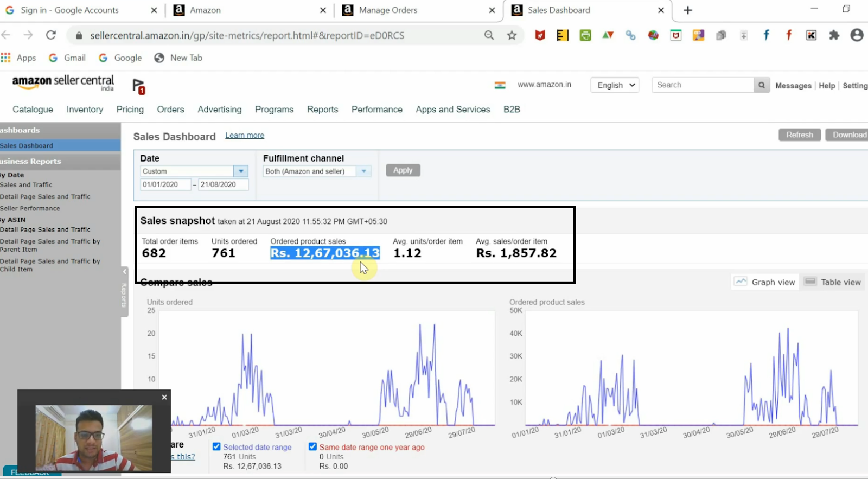Toggle the Selected date range checkbox
Image resolution: width=868 pixels, height=479 pixels.
coord(216,446)
